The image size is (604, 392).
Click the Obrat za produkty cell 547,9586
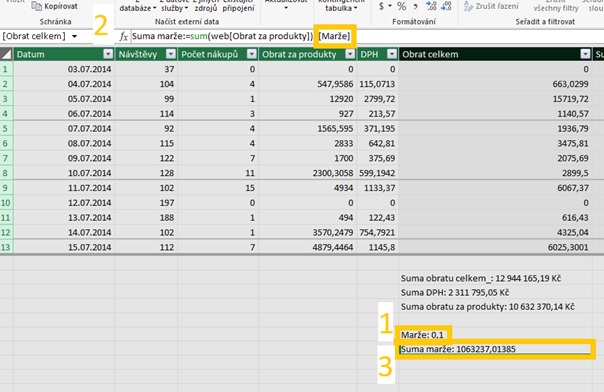(308, 84)
